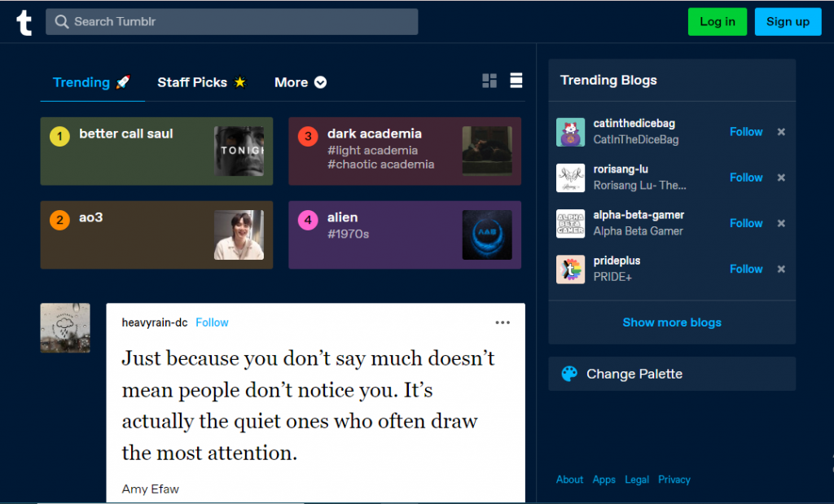Open prideplus blog avatar

point(570,269)
